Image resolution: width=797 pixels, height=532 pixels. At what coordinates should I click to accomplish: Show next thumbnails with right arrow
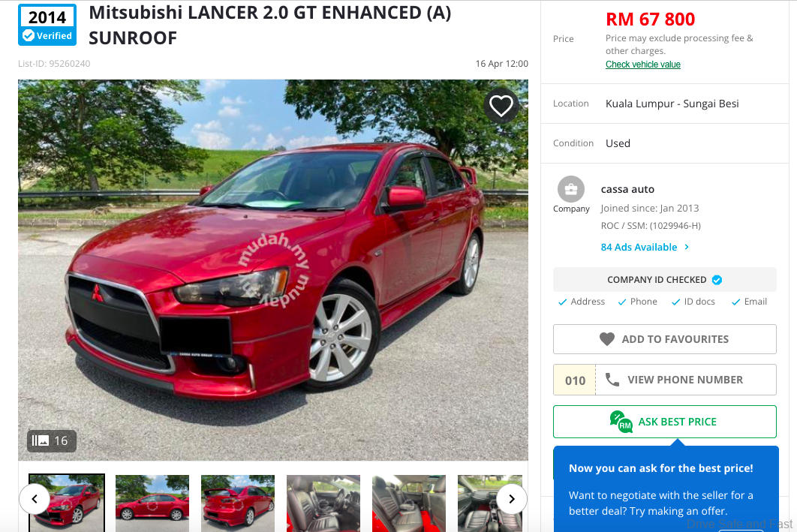tap(512, 499)
